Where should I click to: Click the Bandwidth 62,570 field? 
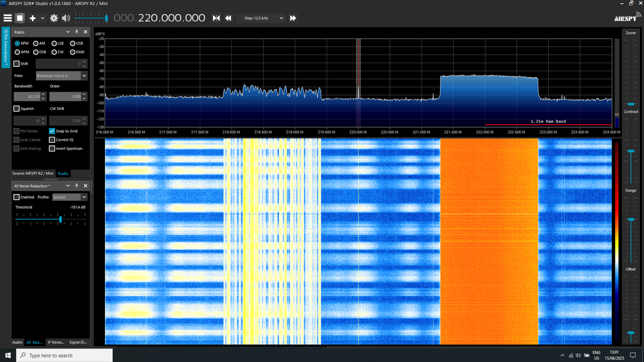[x=28, y=97]
